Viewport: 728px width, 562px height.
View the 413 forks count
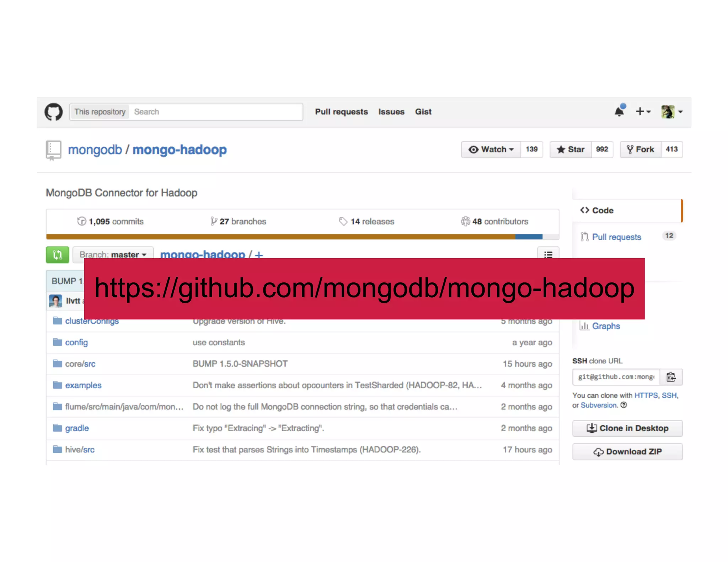point(672,150)
